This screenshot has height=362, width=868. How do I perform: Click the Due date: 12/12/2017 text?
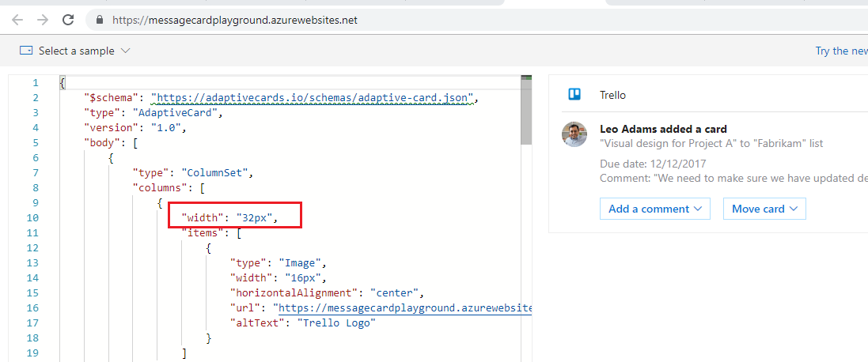click(654, 164)
